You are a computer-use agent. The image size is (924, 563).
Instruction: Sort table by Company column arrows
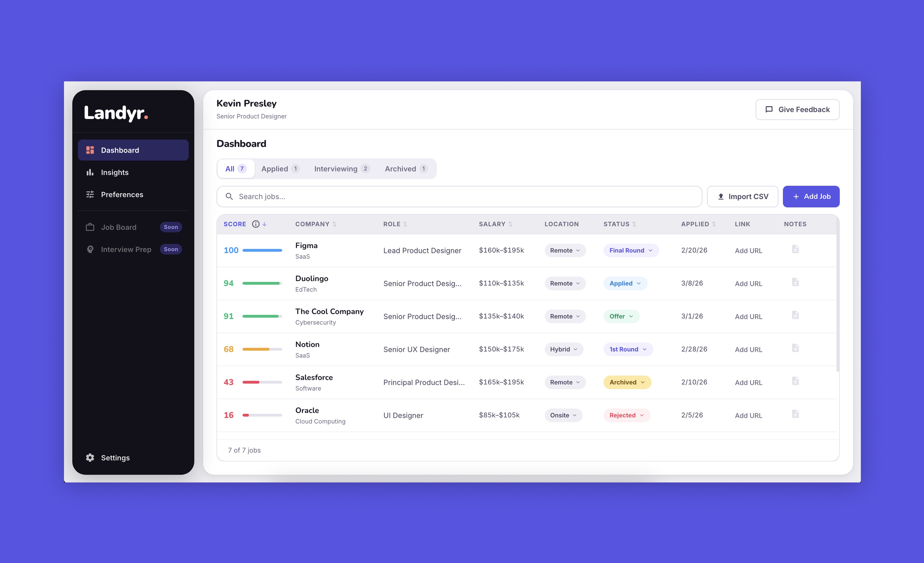pos(334,224)
